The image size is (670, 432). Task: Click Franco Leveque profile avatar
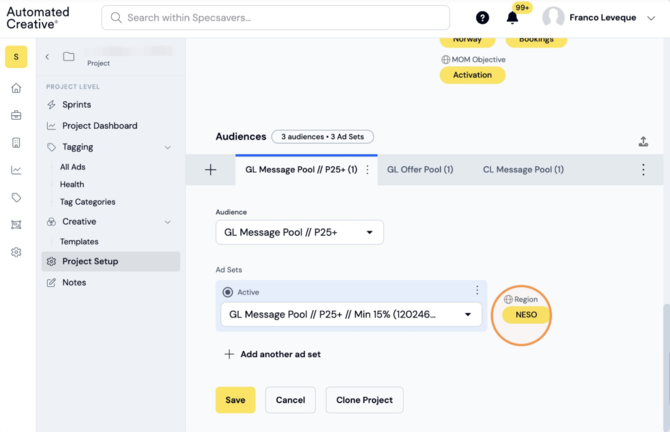pyautogui.click(x=553, y=18)
